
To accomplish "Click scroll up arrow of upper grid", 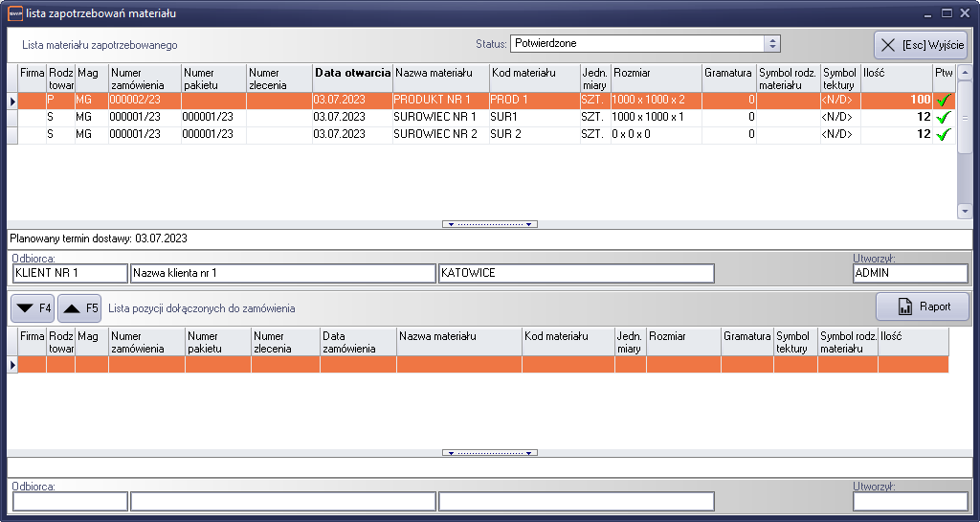I will [x=965, y=73].
